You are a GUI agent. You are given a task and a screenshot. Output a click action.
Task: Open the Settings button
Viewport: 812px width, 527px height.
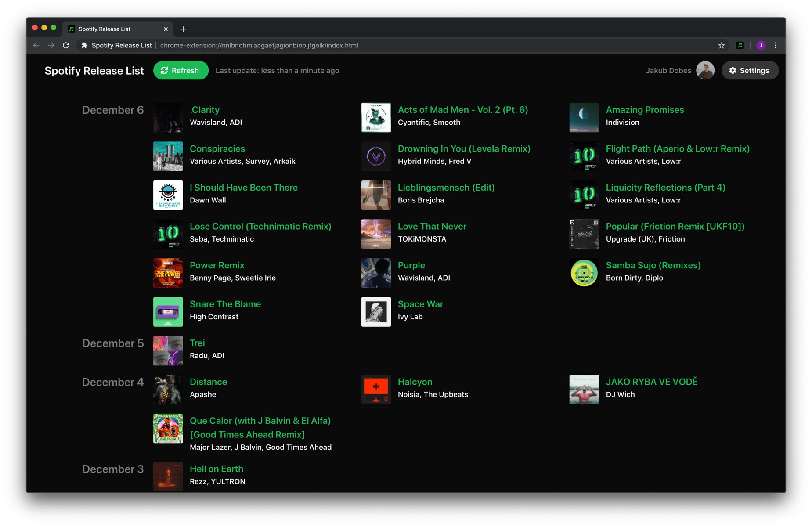(750, 70)
